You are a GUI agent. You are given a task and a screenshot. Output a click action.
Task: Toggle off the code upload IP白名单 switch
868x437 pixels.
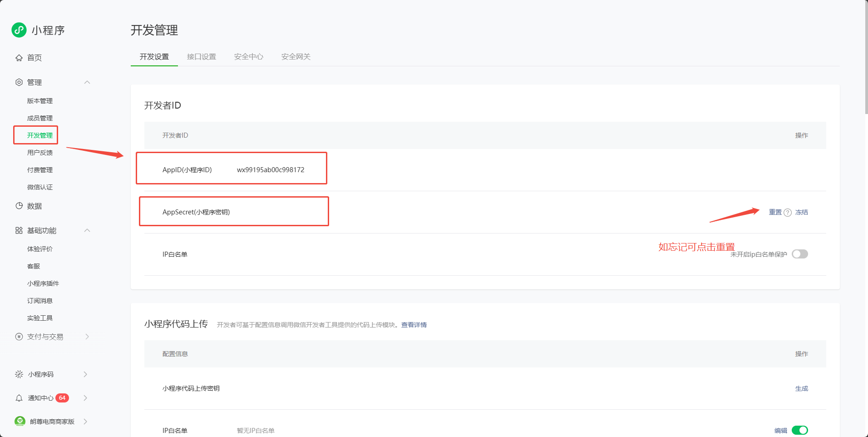point(799,430)
